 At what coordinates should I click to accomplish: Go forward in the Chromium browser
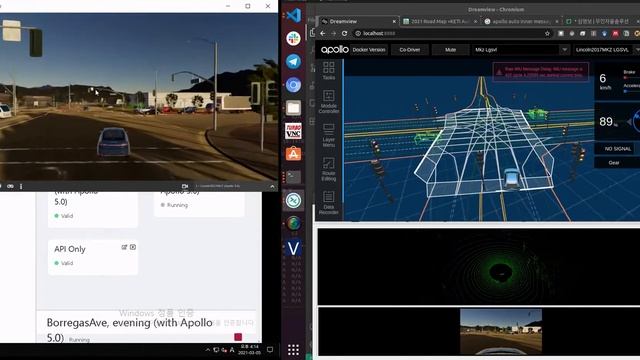pyautogui.click(x=333, y=33)
